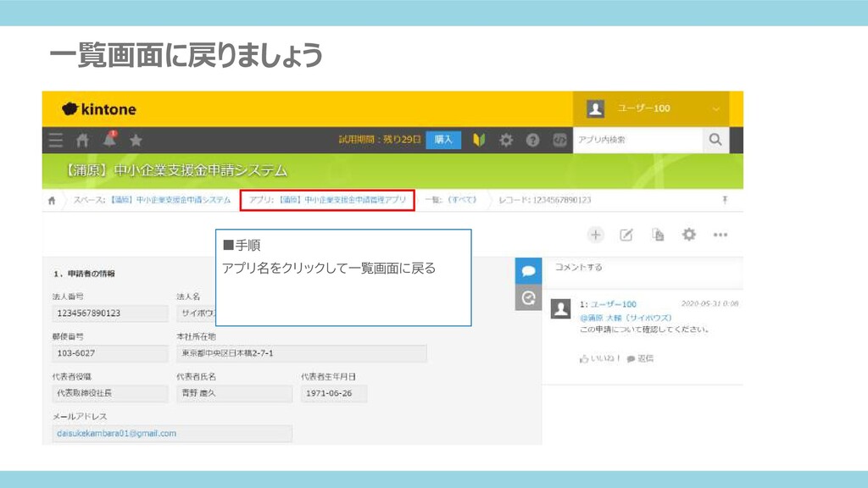Viewport: 868px width, 488px height.
Task: Click 返信 to reply to comment
Action: pos(640,358)
